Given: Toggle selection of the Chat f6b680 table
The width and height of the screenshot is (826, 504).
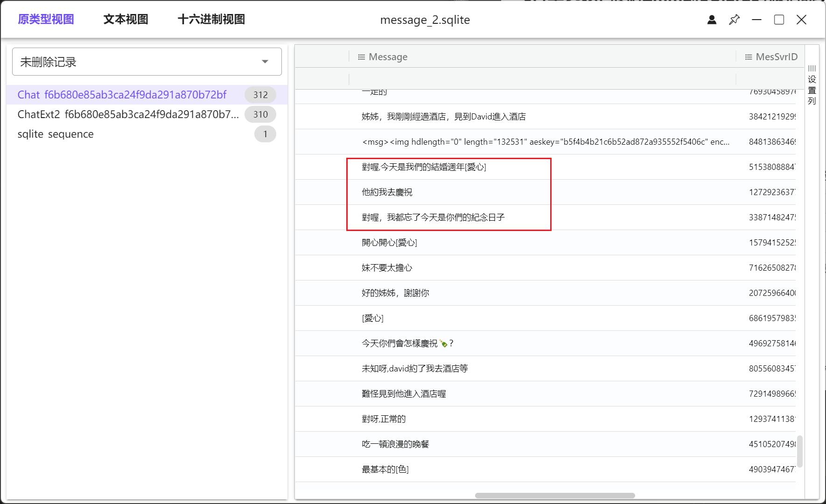Looking at the screenshot, I should (x=122, y=95).
